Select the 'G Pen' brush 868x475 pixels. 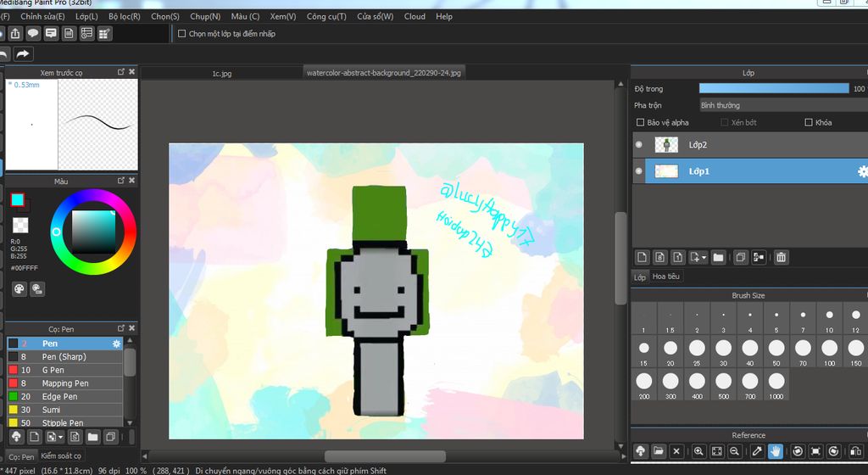(x=64, y=371)
